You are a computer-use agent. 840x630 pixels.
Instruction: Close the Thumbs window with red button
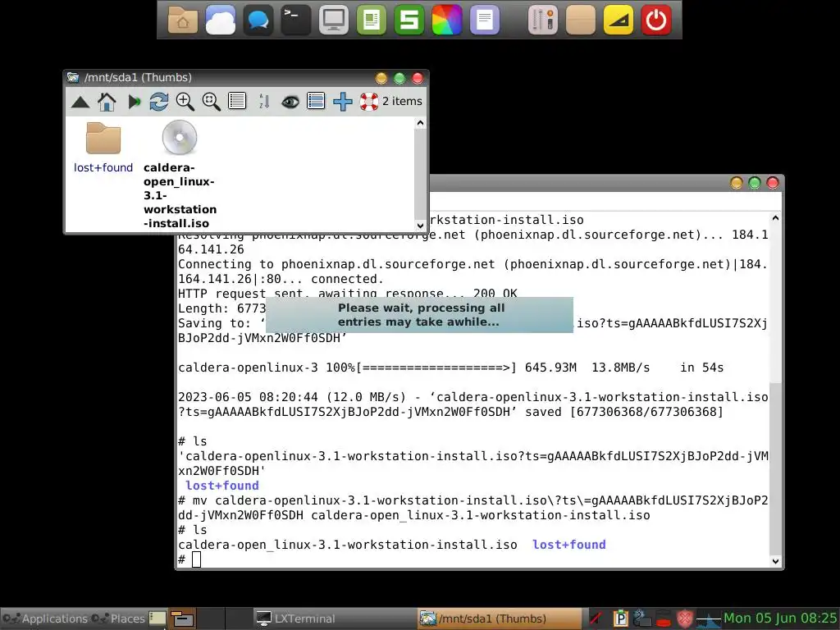[418, 78]
